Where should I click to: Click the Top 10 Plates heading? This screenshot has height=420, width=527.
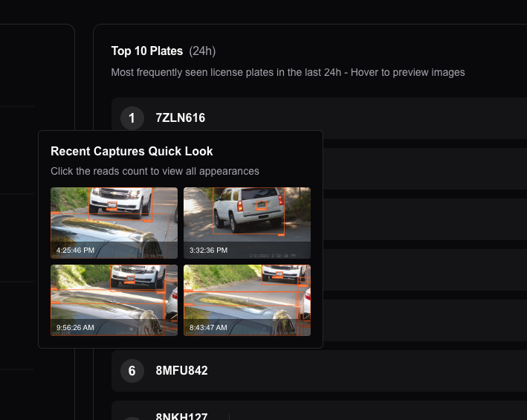[146, 51]
